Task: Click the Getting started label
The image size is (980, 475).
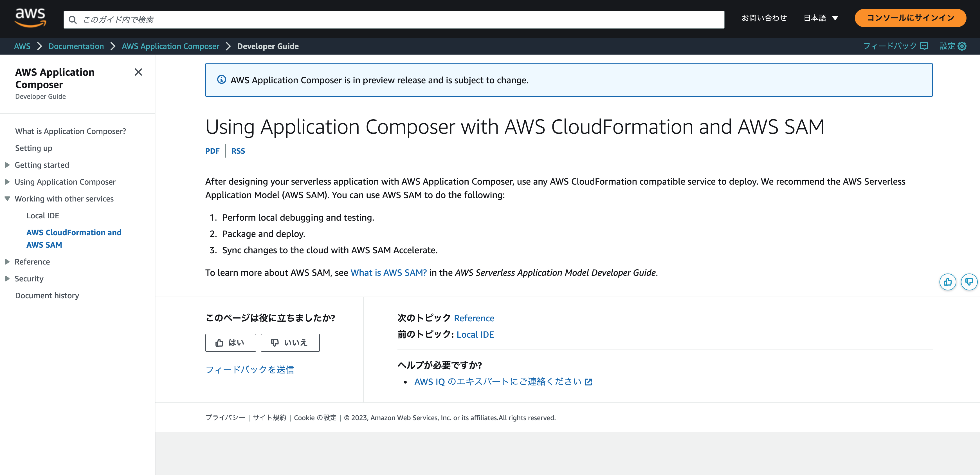Action: coord(42,165)
